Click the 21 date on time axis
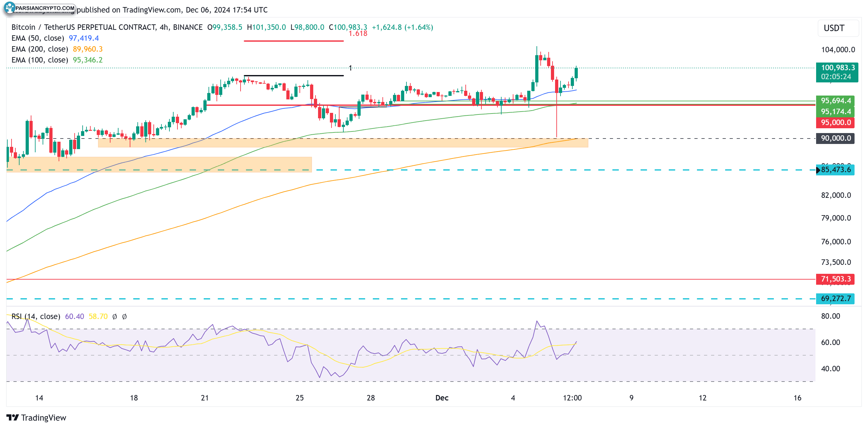The image size is (868, 429). (x=205, y=398)
